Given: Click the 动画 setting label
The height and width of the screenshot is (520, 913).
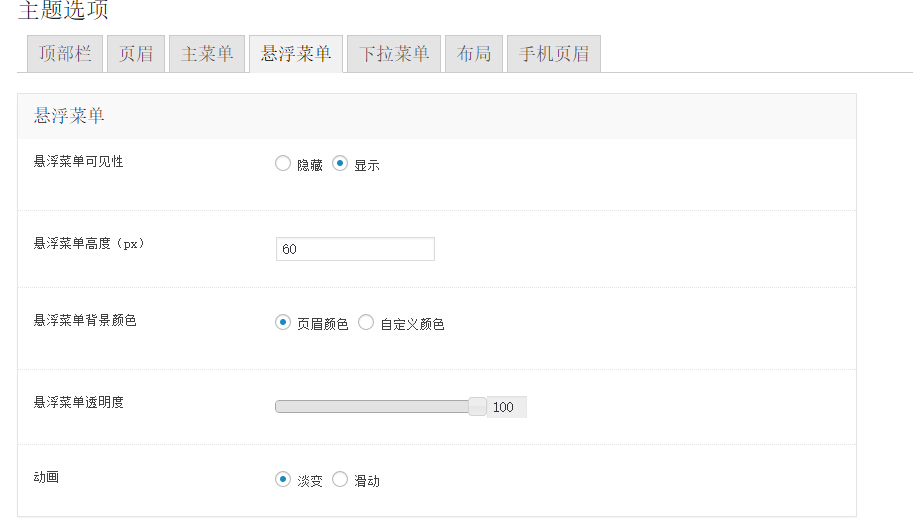Looking at the screenshot, I should point(46,477).
